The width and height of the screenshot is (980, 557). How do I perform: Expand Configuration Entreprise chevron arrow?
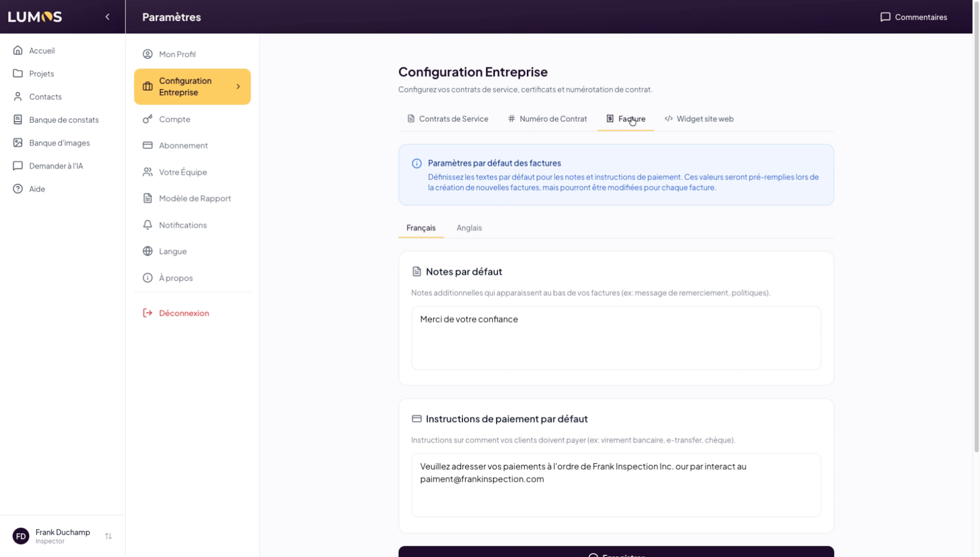238,87
